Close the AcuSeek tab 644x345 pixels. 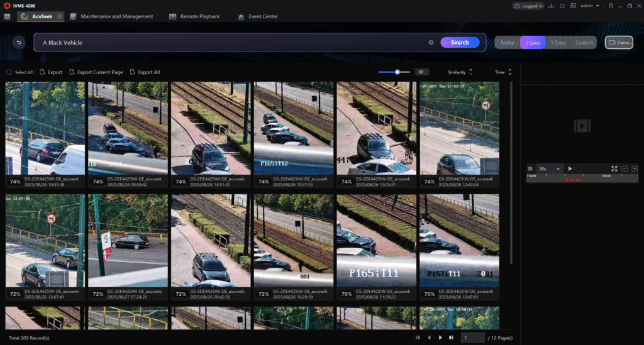tap(59, 16)
